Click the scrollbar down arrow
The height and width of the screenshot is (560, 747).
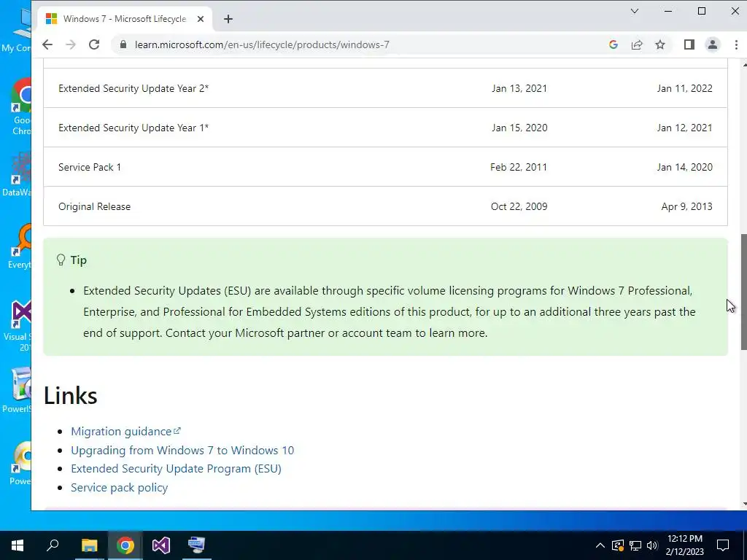pos(743,504)
